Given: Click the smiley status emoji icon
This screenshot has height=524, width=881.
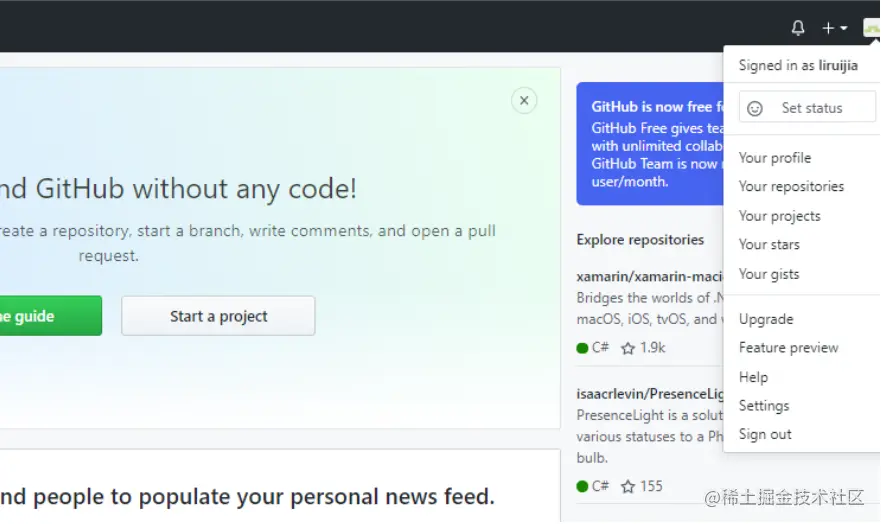Looking at the screenshot, I should click(x=755, y=108).
